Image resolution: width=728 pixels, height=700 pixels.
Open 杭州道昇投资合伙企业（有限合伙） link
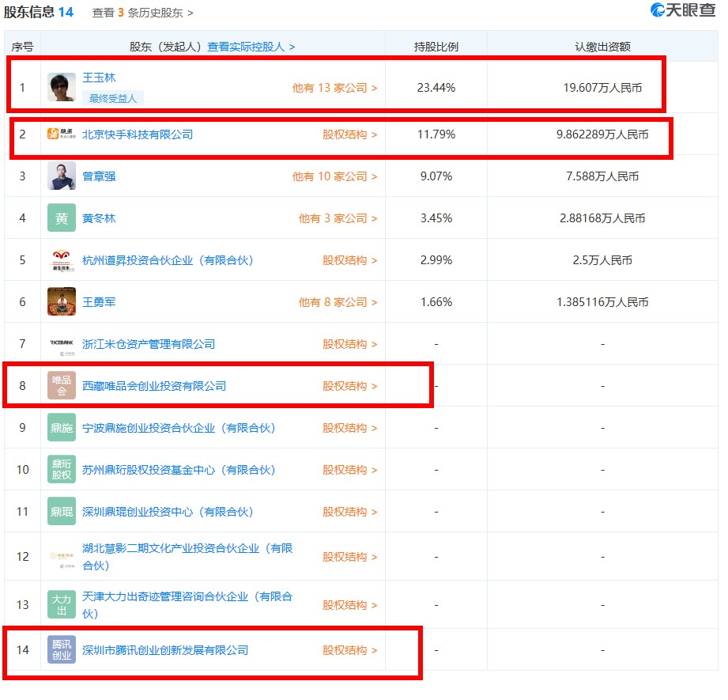pyautogui.click(x=168, y=260)
